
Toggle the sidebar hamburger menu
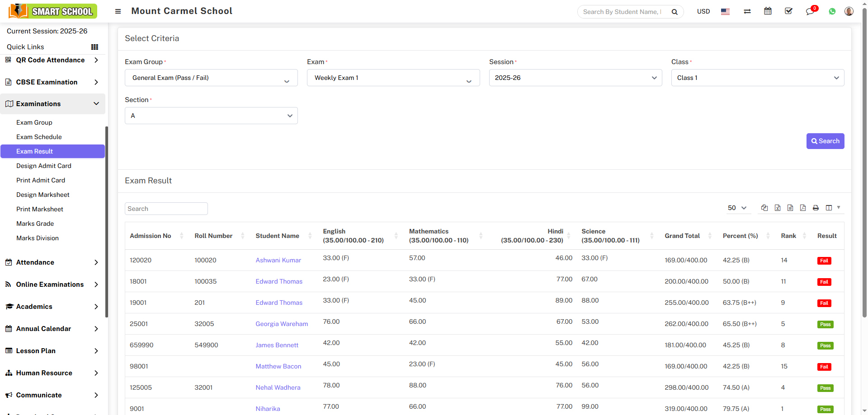118,11
